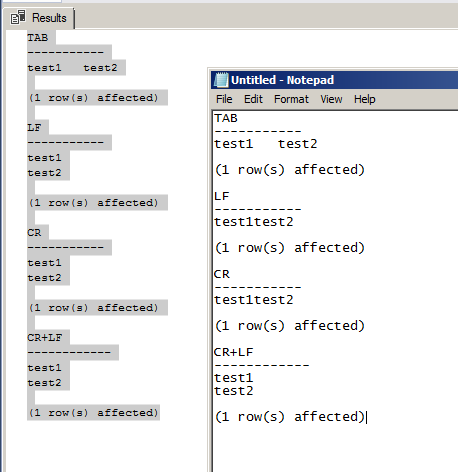This screenshot has width=458, height=472.
Task: Click last '(1 row(s) affected)' in Results pane
Action: [94, 413]
